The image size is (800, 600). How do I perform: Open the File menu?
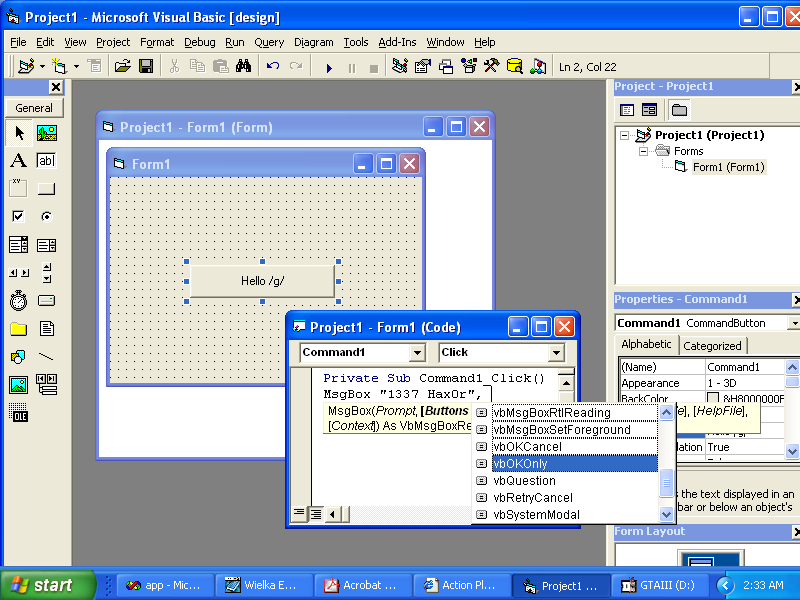[18, 42]
